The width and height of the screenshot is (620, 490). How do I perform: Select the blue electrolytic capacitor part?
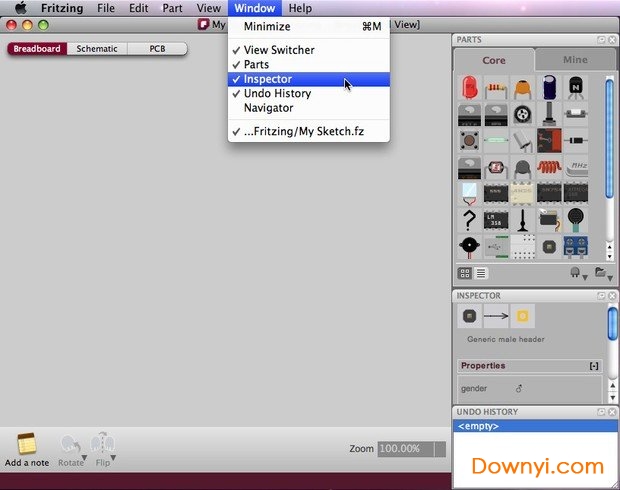coord(549,88)
